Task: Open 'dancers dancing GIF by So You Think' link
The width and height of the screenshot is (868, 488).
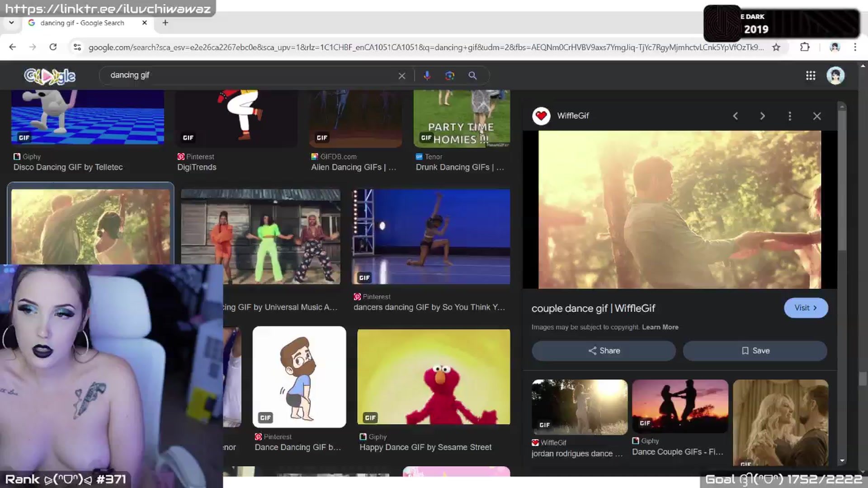Action: 429,307
